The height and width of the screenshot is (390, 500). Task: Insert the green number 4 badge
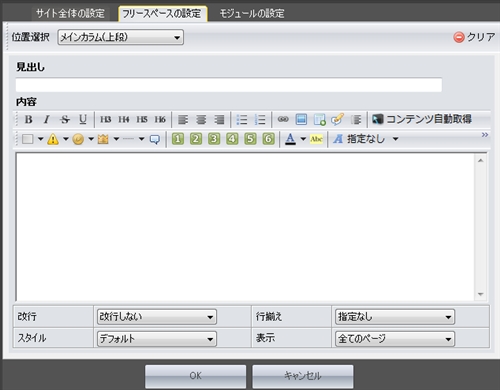(232, 139)
